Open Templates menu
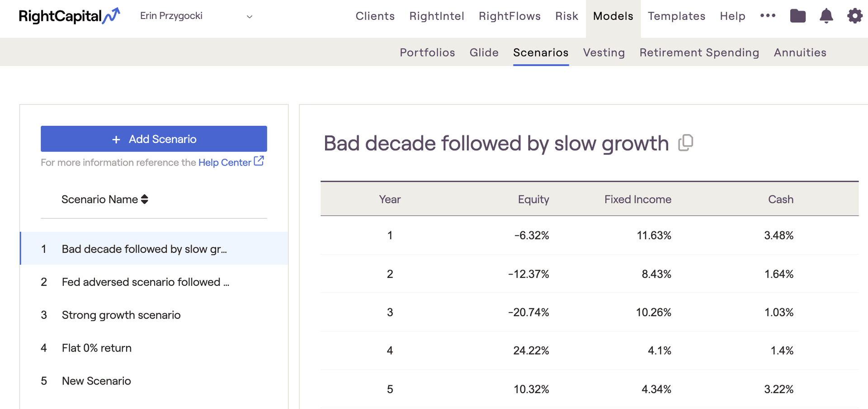The image size is (868, 409). tap(676, 16)
